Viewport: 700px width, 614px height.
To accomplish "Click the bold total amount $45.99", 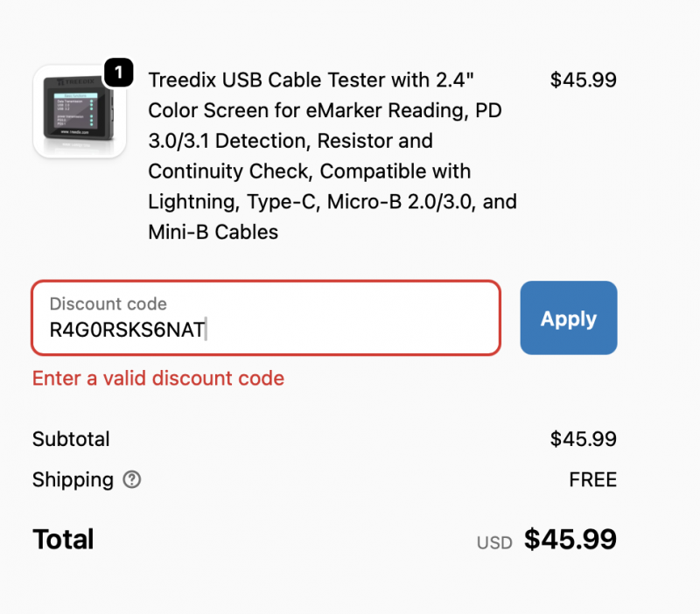I will (570, 539).
